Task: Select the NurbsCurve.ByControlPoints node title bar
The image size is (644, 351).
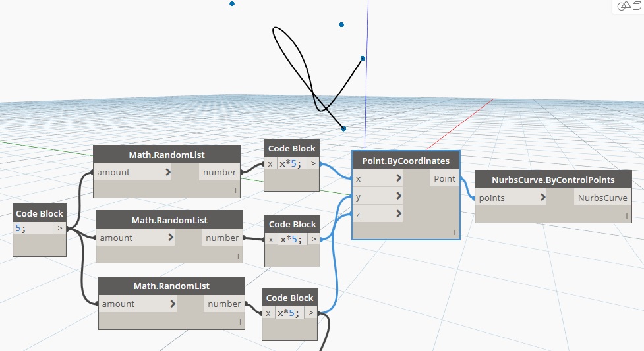Action: pos(553,180)
